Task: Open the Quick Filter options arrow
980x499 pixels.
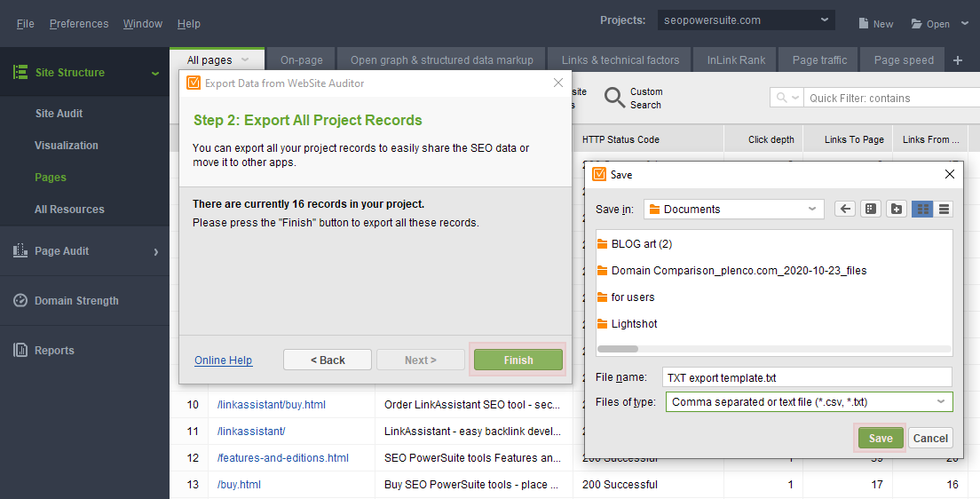Action: [x=795, y=98]
